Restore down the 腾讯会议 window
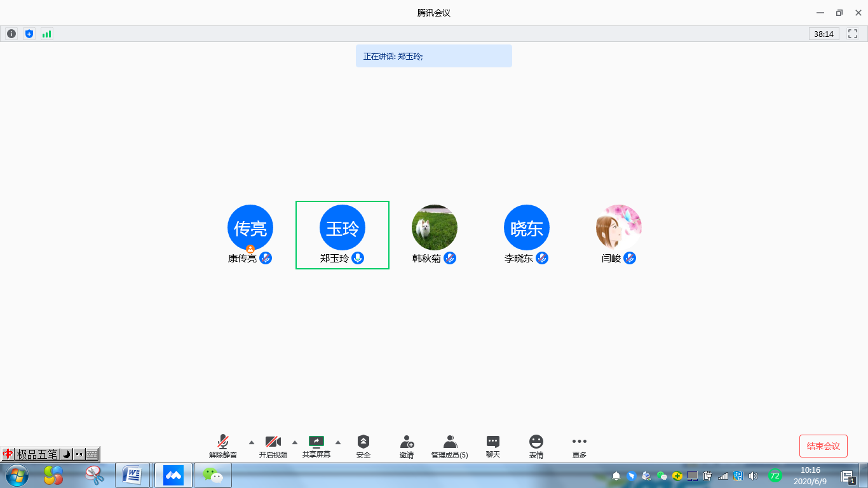The image size is (868, 488). (839, 13)
